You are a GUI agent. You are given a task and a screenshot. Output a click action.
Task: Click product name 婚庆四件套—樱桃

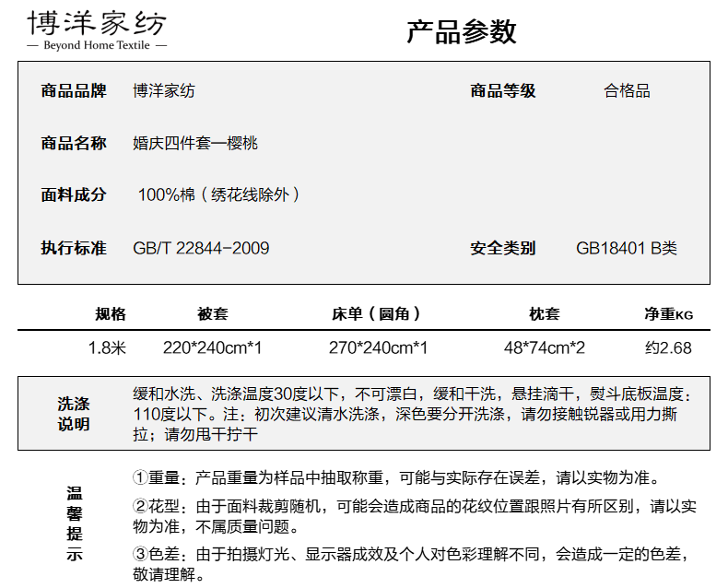tap(195, 143)
